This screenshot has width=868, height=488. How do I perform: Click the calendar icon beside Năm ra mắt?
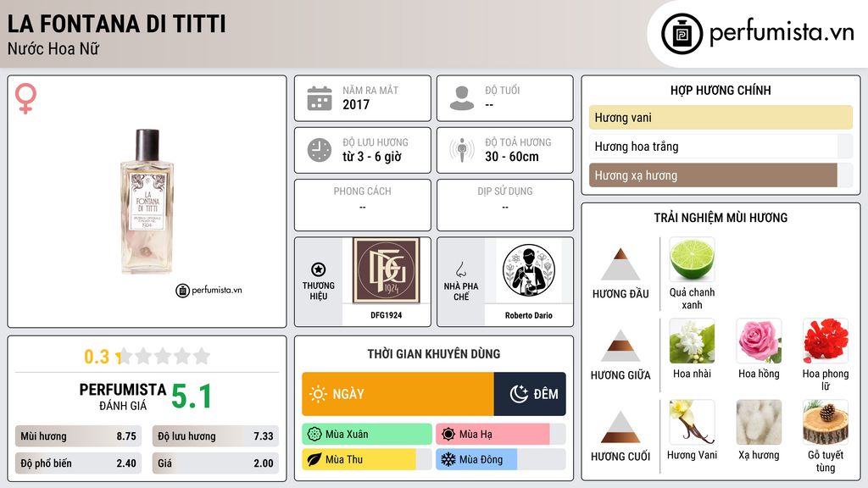[x=320, y=98]
